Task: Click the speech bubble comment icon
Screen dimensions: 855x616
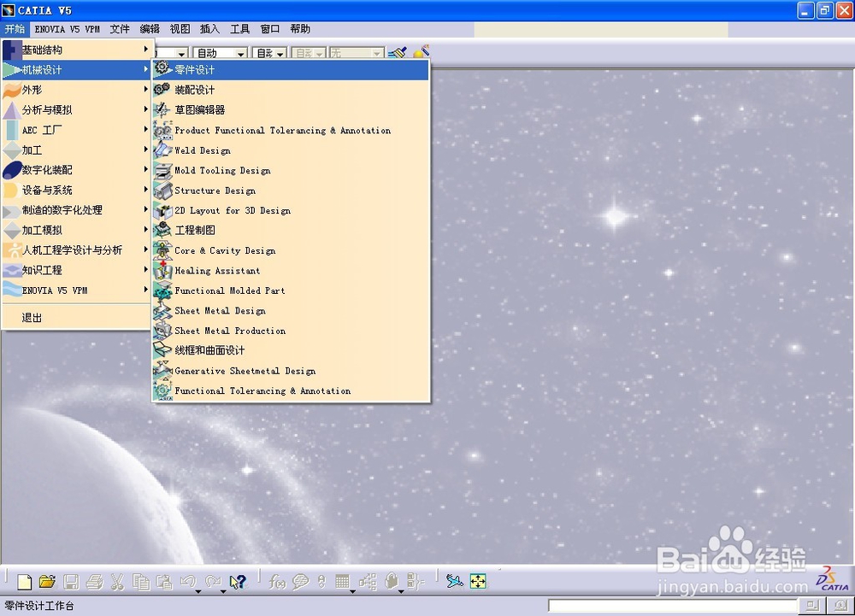Action: (x=300, y=582)
